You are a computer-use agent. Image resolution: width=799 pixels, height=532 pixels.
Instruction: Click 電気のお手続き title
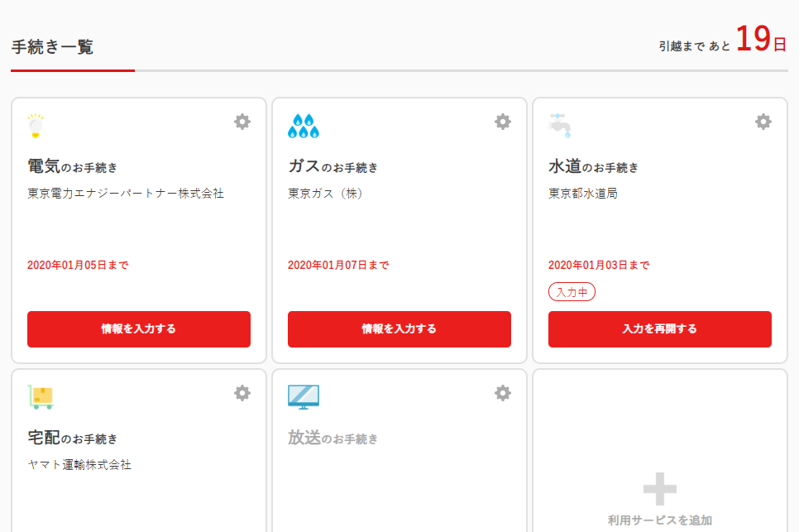(72, 166)
